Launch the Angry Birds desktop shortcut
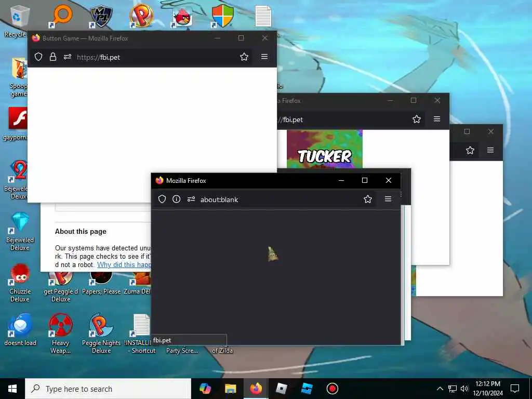Viewport: 532px width, 399px height. coord(182,17)
